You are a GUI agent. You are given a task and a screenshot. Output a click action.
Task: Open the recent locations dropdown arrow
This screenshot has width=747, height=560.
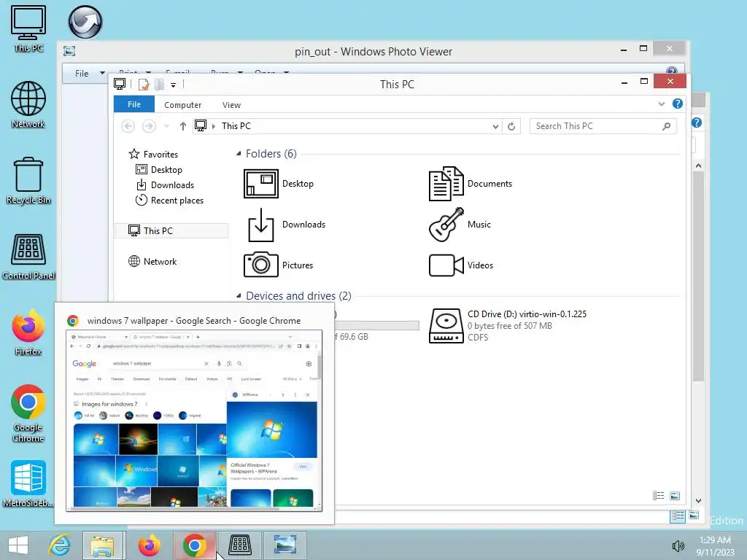coord(166,126)
